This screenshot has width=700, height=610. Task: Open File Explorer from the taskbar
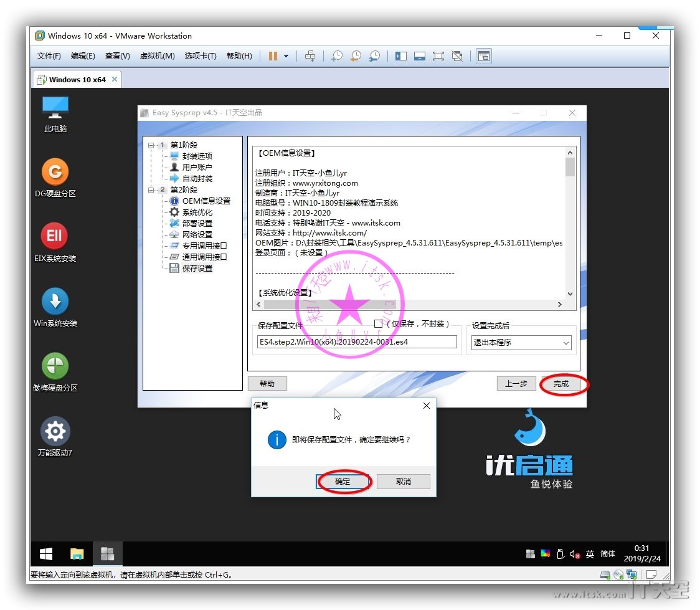pyautogui.click(x=77, y=554)
